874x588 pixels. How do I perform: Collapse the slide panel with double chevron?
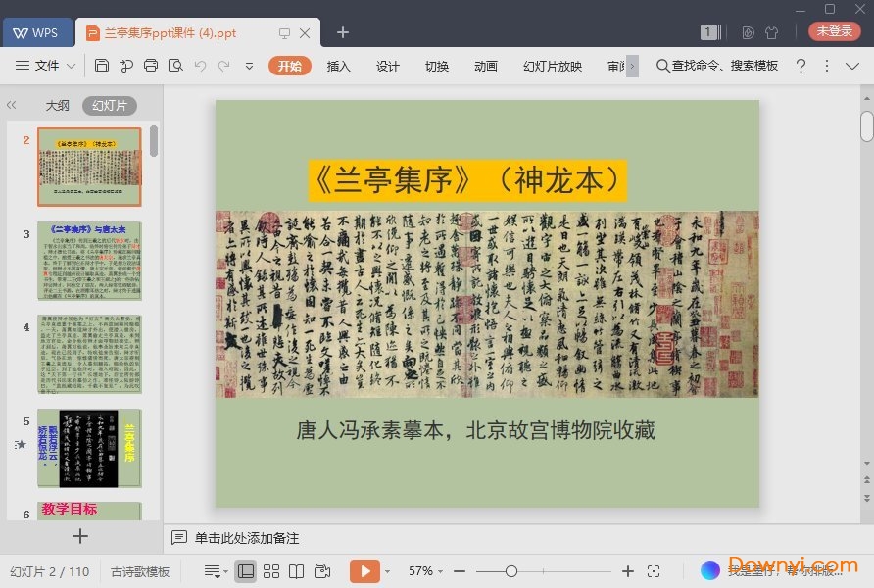pyautogui.click(x=12, y=106)
